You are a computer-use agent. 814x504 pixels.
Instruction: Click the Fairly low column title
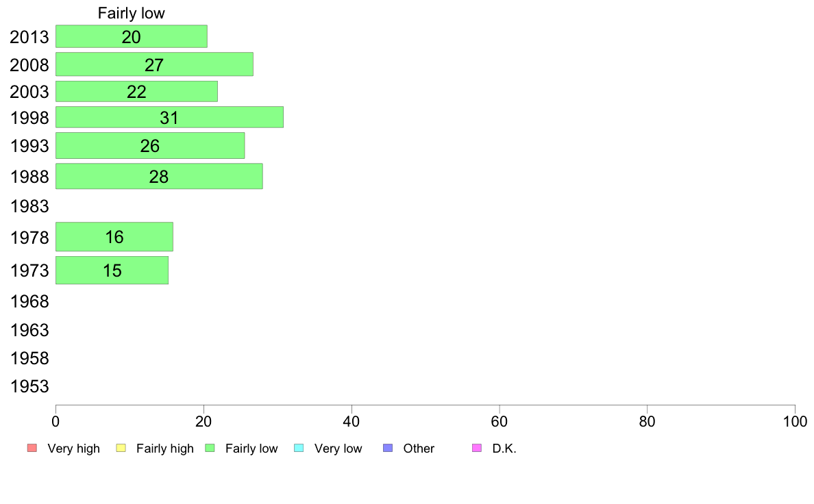pyautogui.click(x=132, y=13)
